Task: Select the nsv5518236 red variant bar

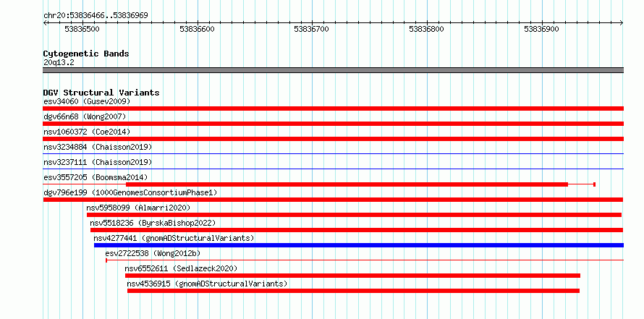Action: pyautogui.click(x=357, y=230)
